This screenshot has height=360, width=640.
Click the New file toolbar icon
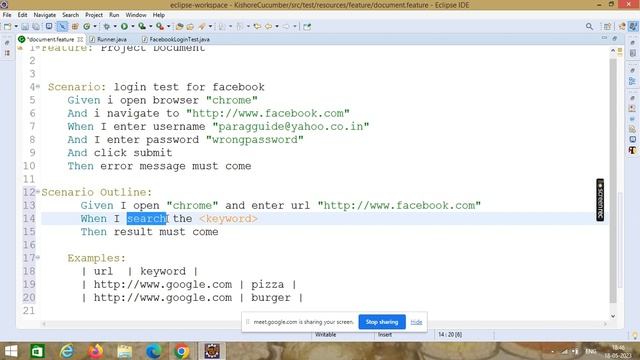click(x=7, y=27)
